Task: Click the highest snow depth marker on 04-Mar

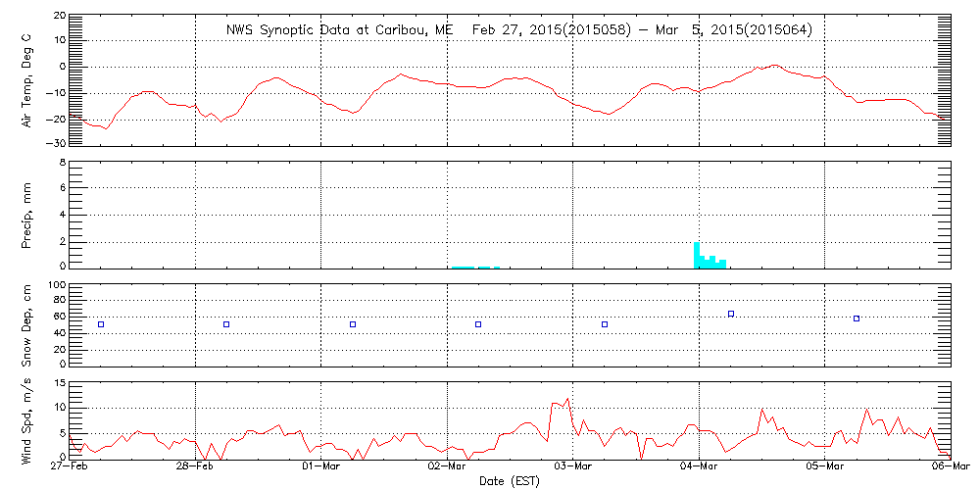Action: click(x=731, y=314)
